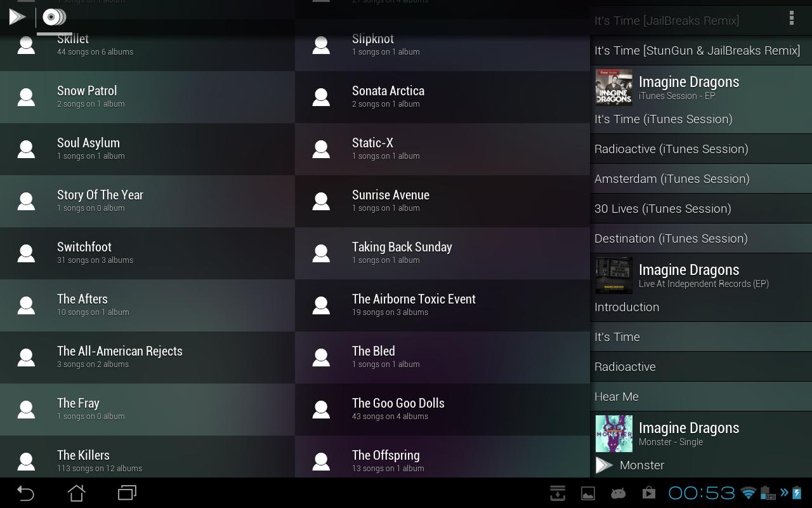Play Radioactive (iTunes Session)

coord(701,149)
